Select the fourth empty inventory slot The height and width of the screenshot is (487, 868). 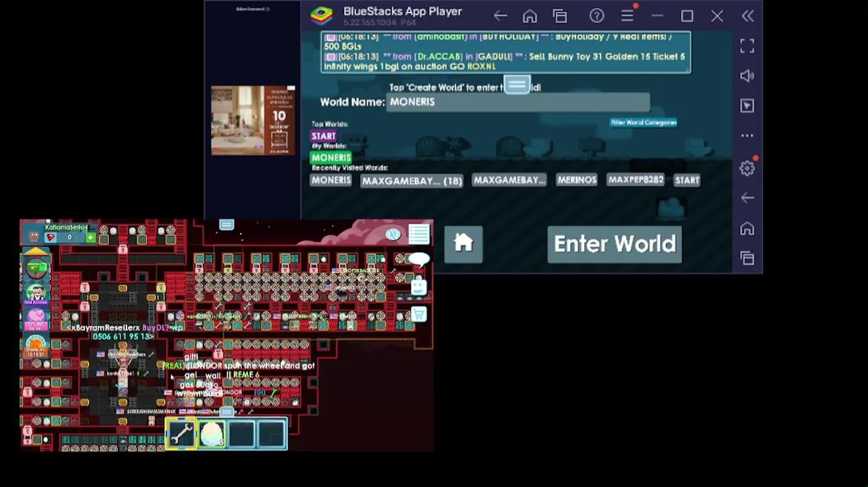tap(272, 434)
